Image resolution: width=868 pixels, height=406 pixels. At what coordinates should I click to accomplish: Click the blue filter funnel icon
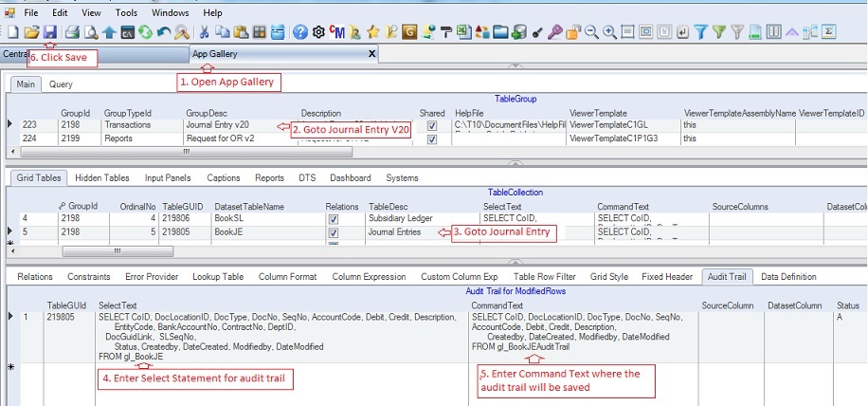(x=701, y=32)
